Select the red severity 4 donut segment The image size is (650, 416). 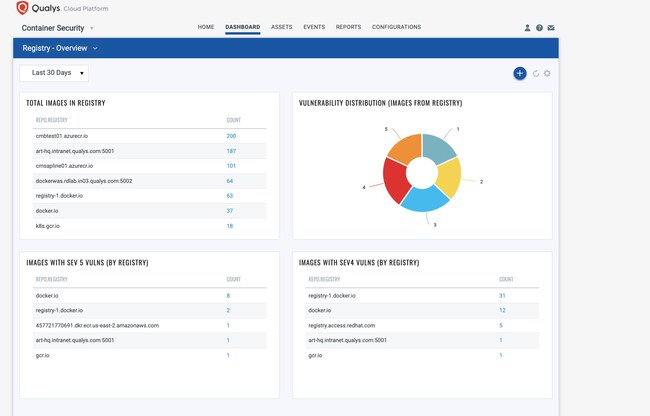[x=395, y=182]
